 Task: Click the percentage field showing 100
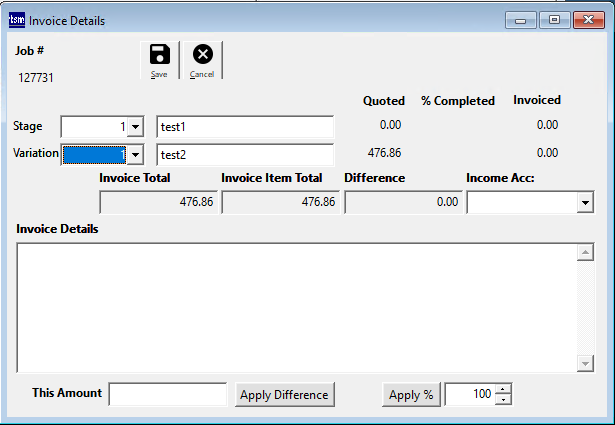point(469,394)
